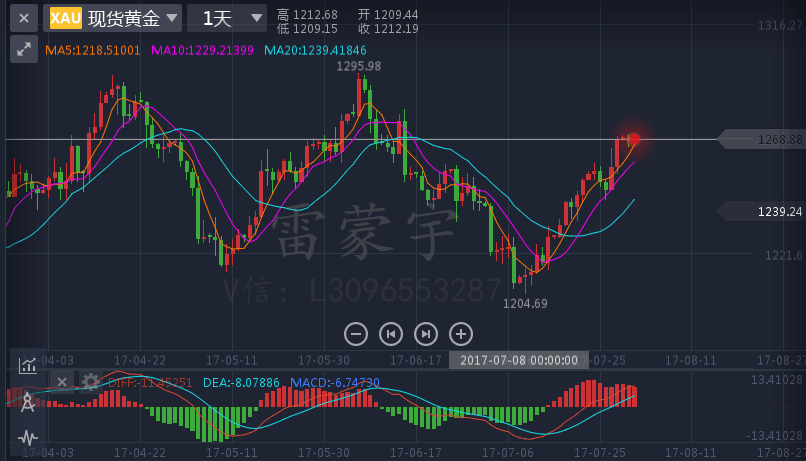Jump to previous bar with skip-back button

[391, 334]
